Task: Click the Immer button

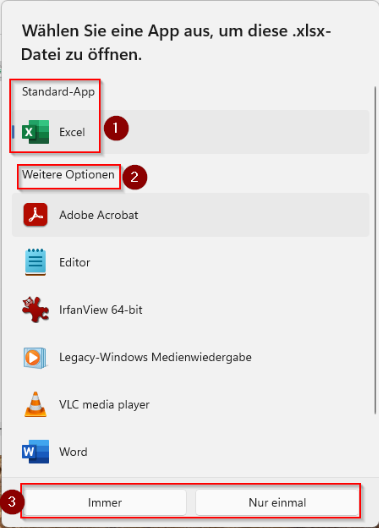Action: 105,502
